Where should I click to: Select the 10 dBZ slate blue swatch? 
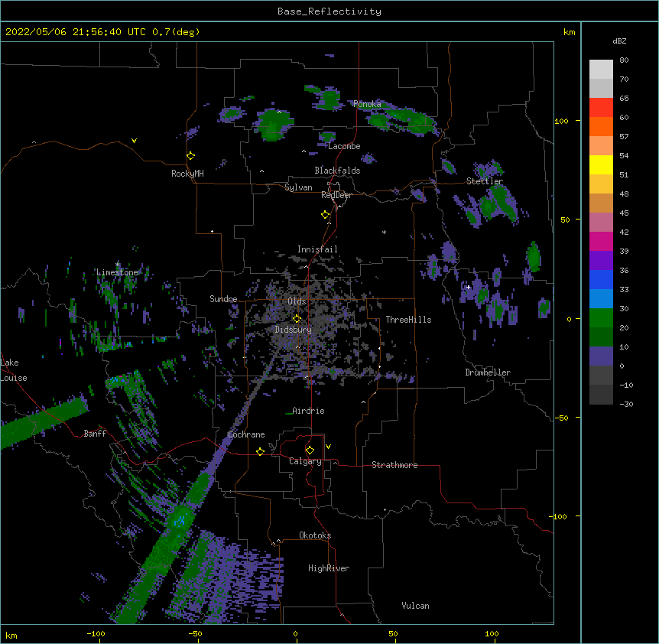(601, 356)
